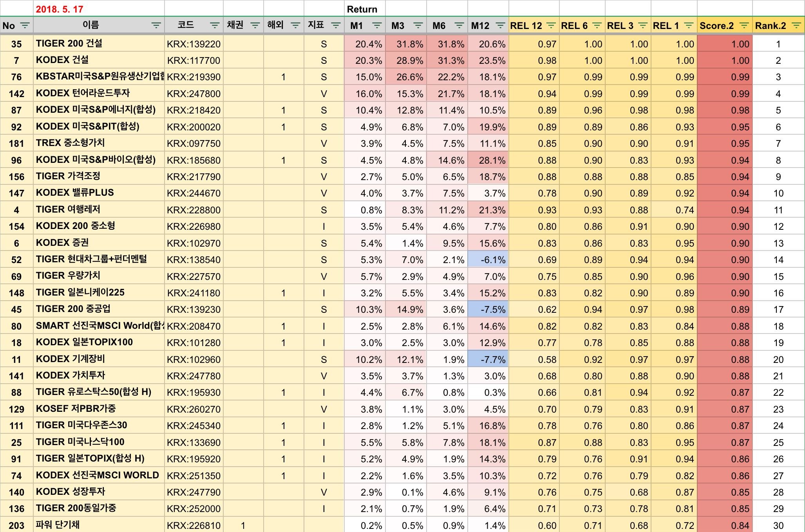Select the 파워 단기채 name cell
This screenshot has width=805, height=532.
point(99,525)
